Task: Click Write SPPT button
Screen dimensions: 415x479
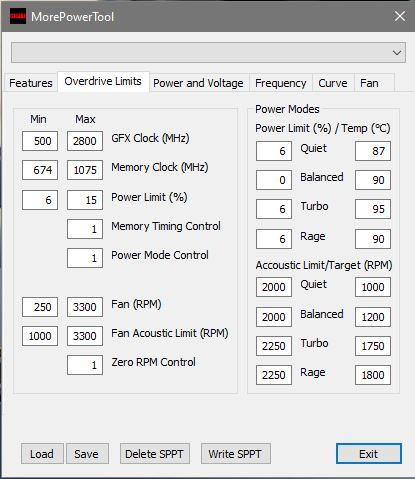Action: click(235, 454)
